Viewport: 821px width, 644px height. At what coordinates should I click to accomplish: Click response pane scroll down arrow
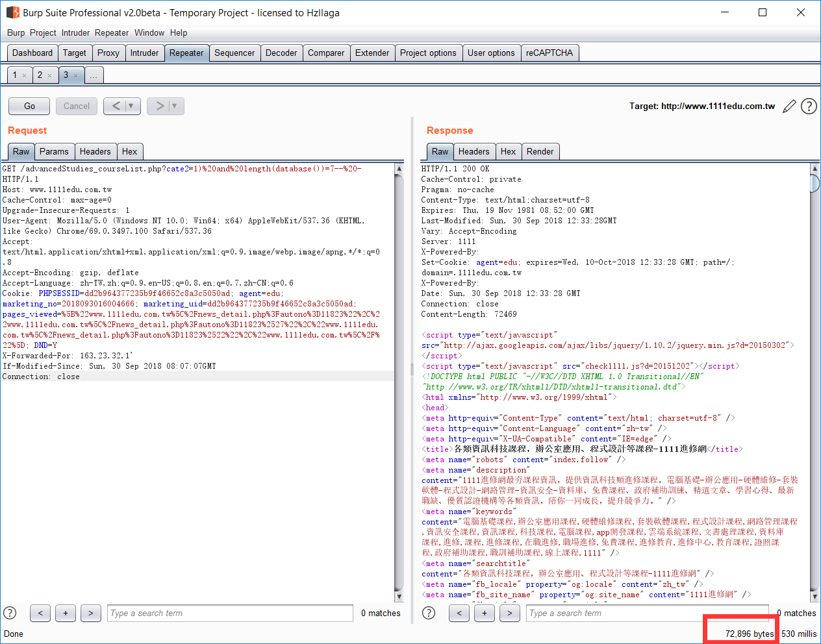(x=815, y=597)
